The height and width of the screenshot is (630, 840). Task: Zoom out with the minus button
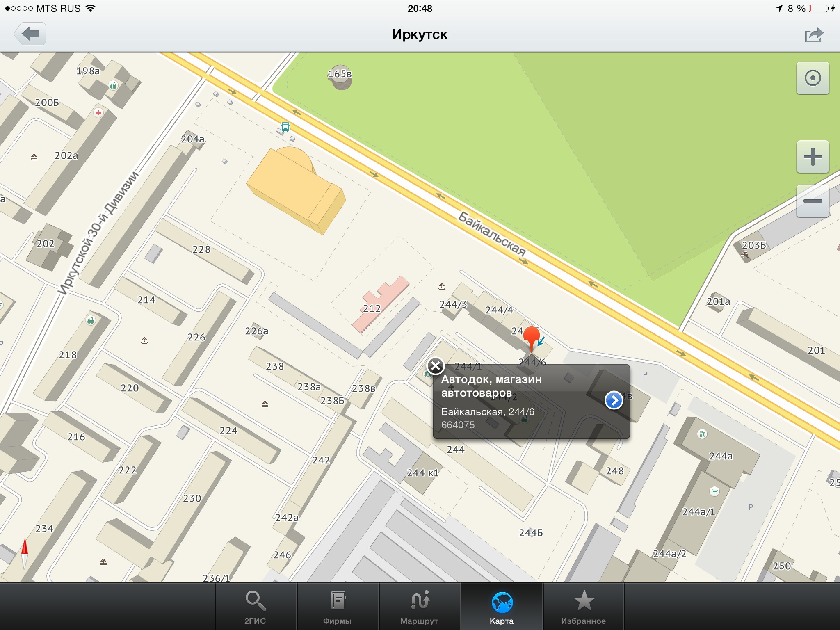[813, 201]
